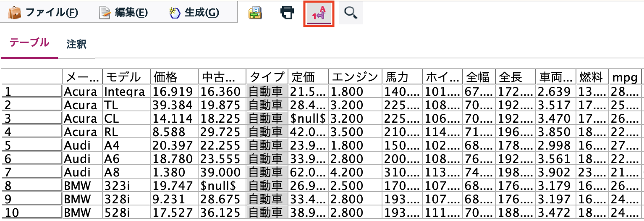Click weight cell 3.902
644x221 pixels.
pyautogui.click(x=556, y=172)
